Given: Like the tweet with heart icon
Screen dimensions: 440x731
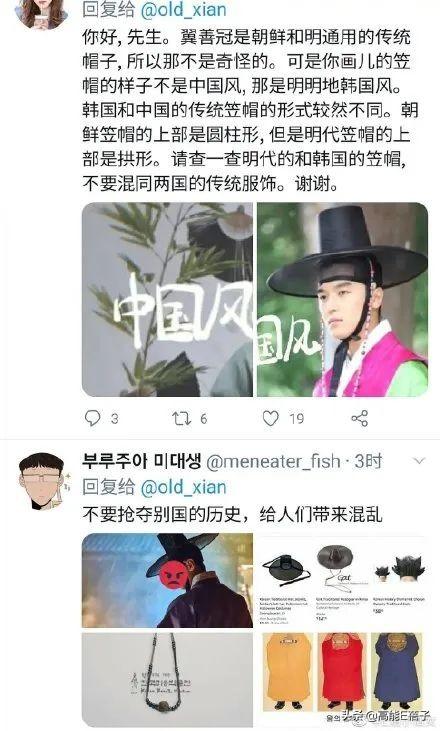Looking at the screenshot, I should (x=270, y=418).
